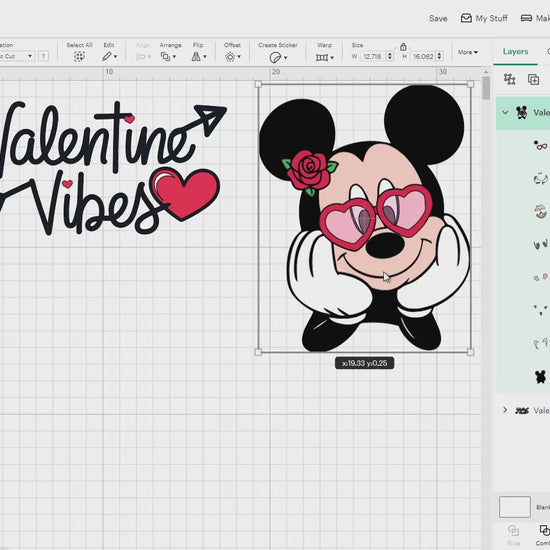Expand the bottom Valentine Vibes layer group
The width and height of the screenshot is (550, 550).
click(x=505, y=410)
